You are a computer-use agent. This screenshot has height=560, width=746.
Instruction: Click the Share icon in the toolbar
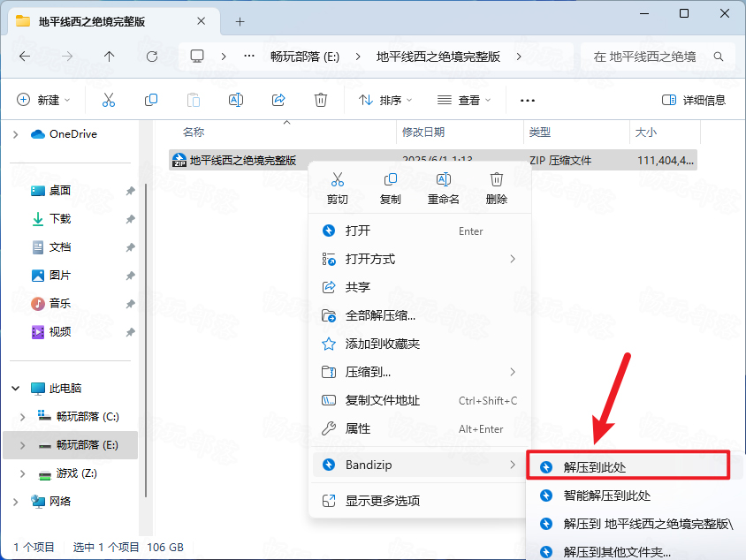point(278,100)
